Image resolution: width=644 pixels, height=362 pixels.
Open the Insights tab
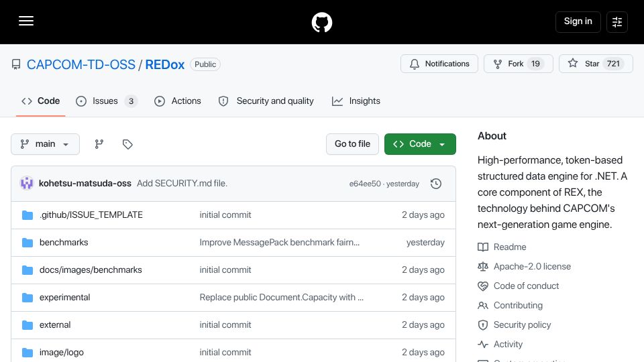(x=356, y=101)
